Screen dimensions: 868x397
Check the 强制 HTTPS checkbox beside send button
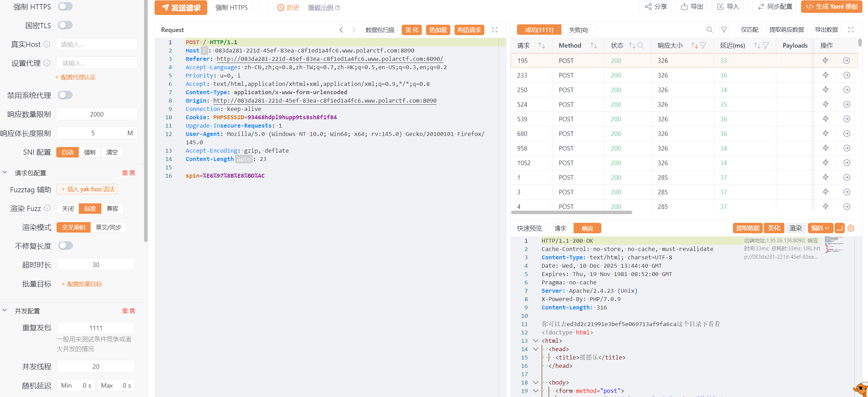pos(255,8)
